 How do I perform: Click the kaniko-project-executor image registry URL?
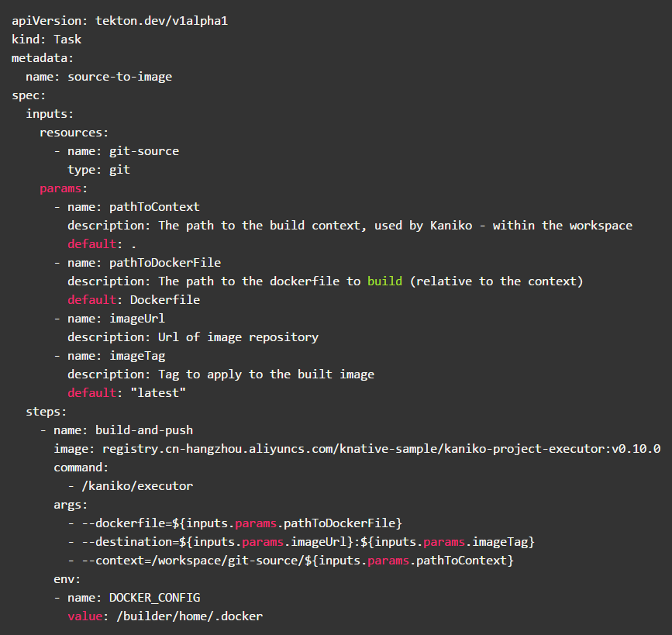pyautogui.click(x=377, y=449)
